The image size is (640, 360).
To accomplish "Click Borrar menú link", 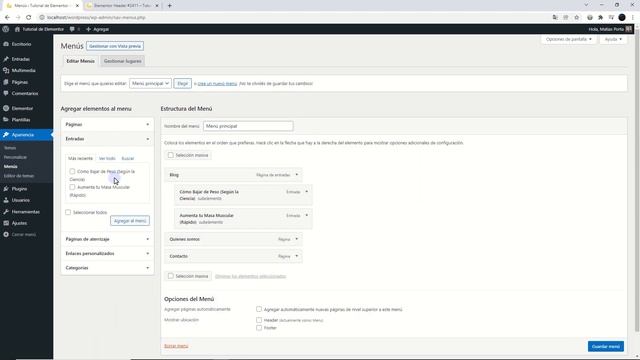I will click(x=176, y=346).
